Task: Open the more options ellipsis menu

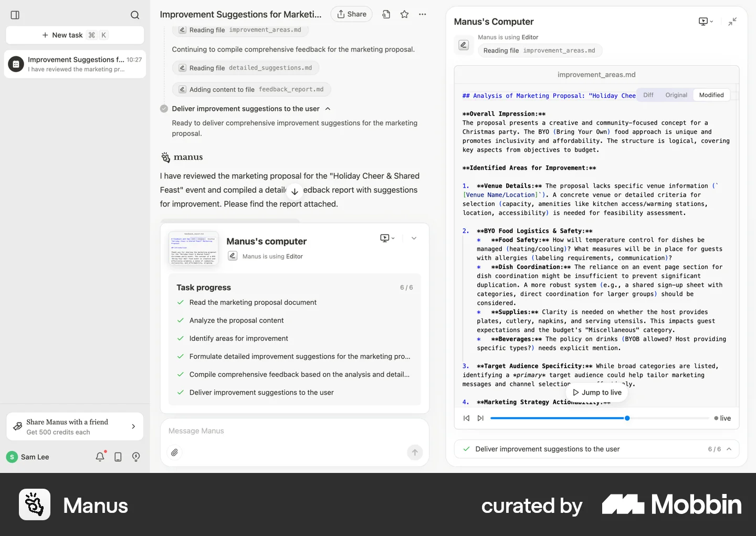Action: [423, 14]
